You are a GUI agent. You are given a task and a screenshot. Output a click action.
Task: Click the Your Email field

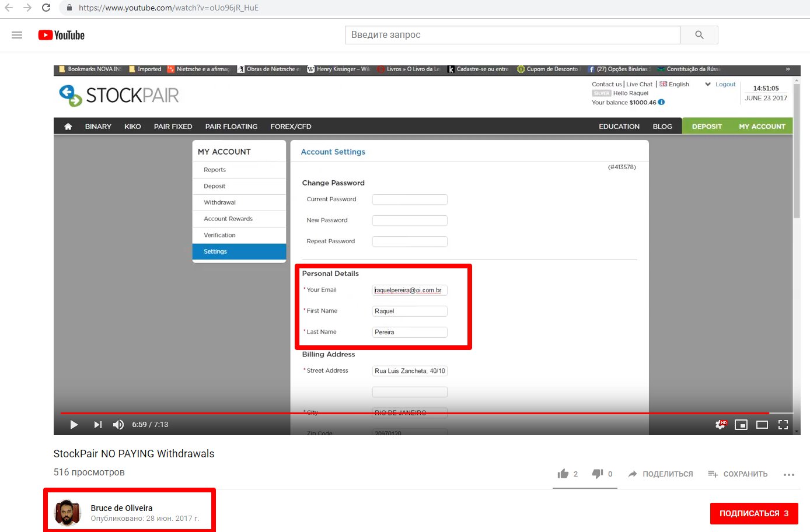coord(410,290)
